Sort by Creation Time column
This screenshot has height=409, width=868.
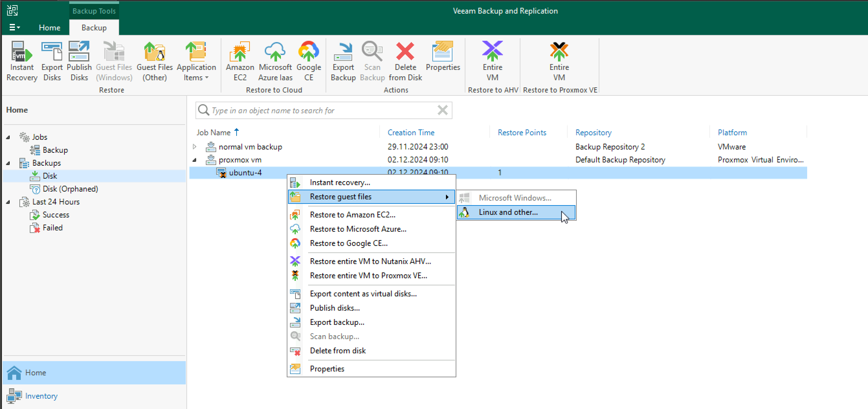pos(411,132)
